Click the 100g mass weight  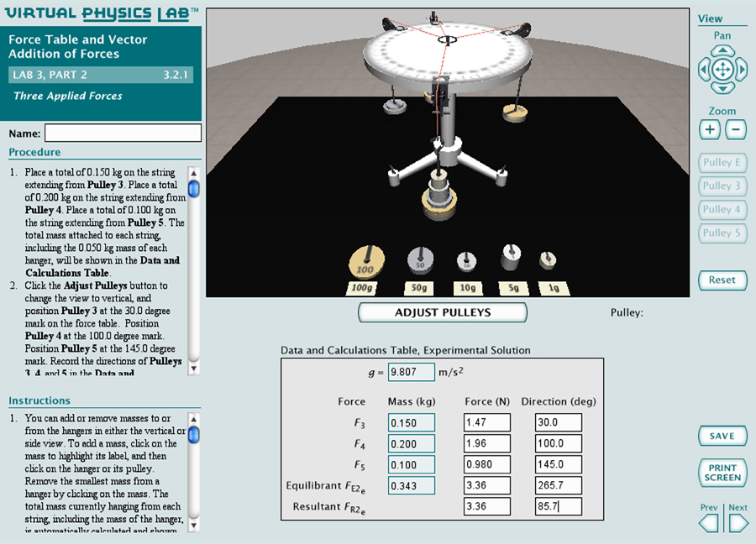pyautogui.click(x=365, y=262)
